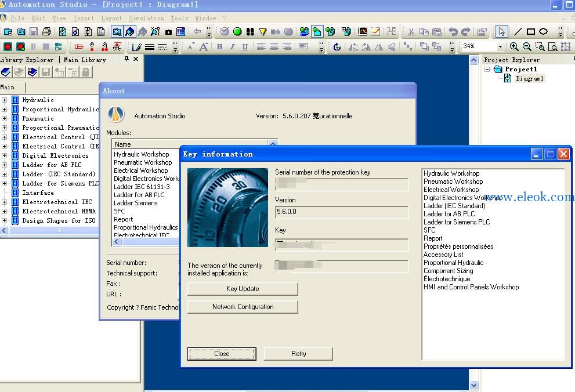Screen dimensions: 575x392
Task: Expand the Hydraulic library node
Action: click(x=5, y=100)
